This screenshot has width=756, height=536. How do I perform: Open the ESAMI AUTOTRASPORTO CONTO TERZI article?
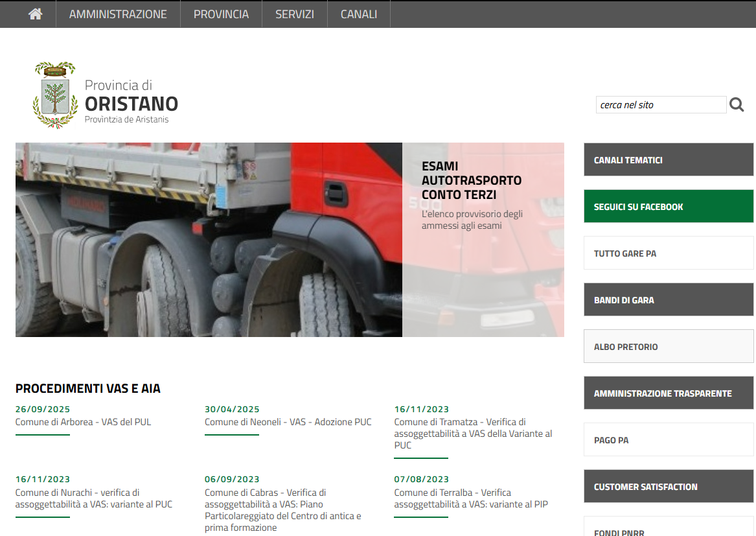coord(472,180)
